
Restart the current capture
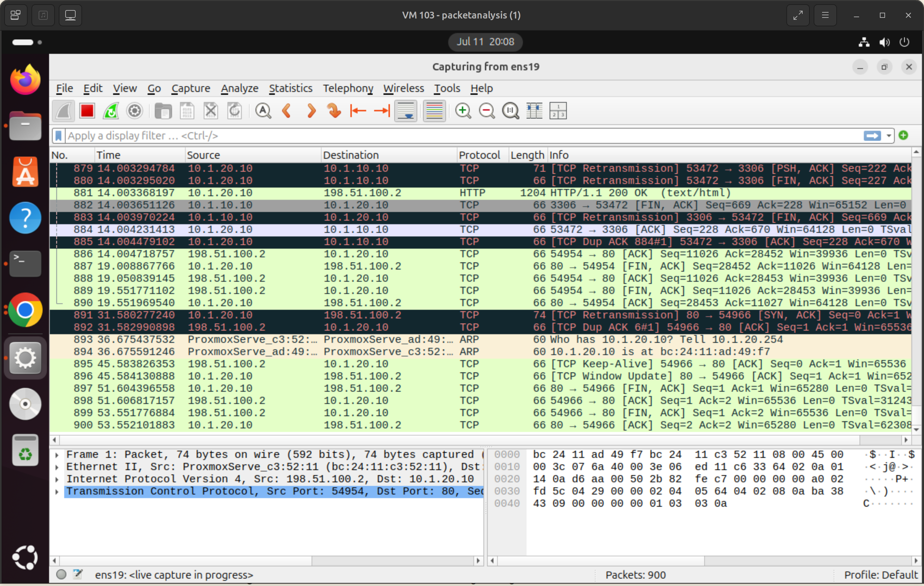(111, 111)
